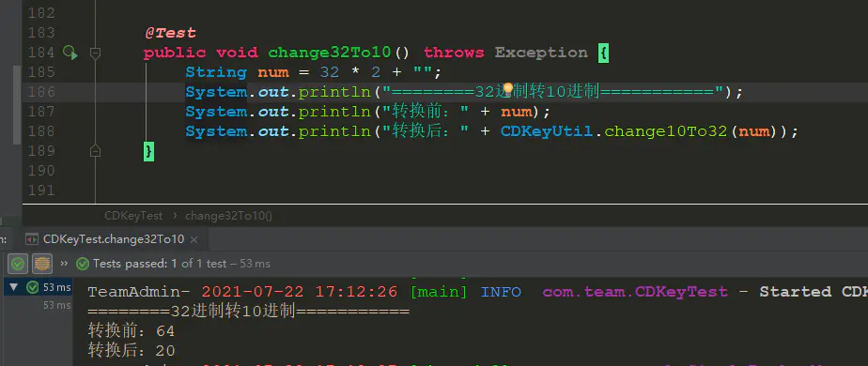Click the String type on line 185
This screenshot has height=366, width=868.
tap(216, 72)
